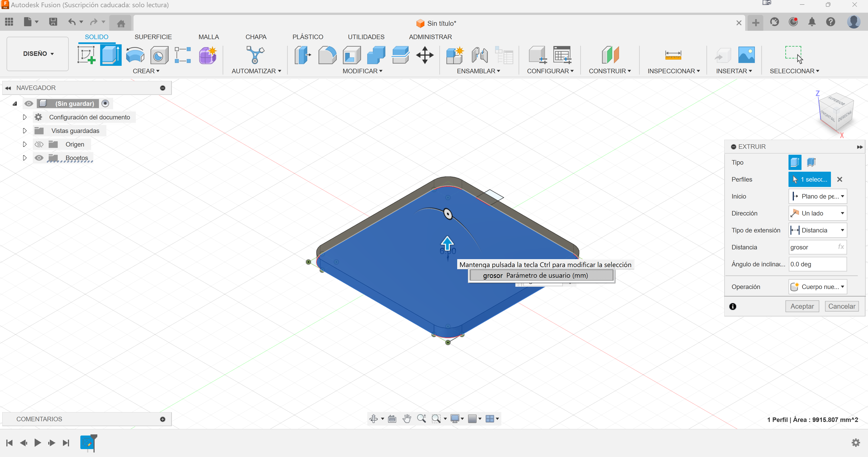This screenshot has width=868, height=457.
Task: Choose the Hole tool icon
Action: tap(159, 55)
